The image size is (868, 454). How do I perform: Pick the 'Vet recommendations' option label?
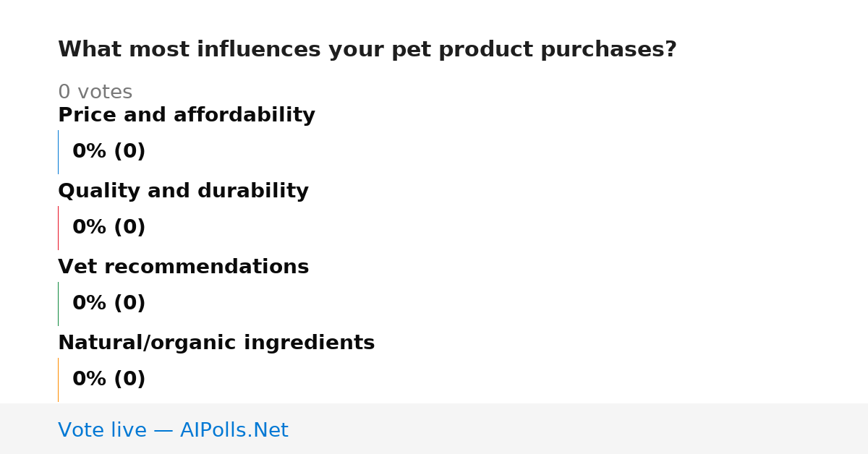pyautogui.click(x=184, y=267)
